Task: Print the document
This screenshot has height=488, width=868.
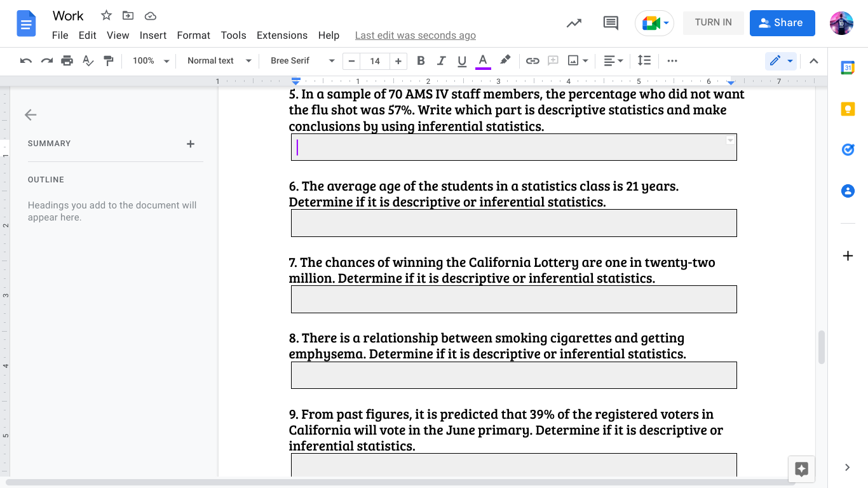Action: tap(67, 61)
